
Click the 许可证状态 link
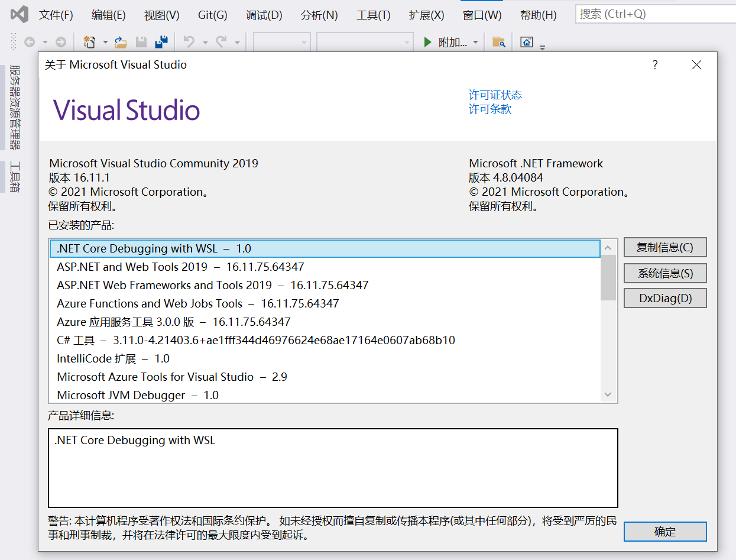coord(495,95)
